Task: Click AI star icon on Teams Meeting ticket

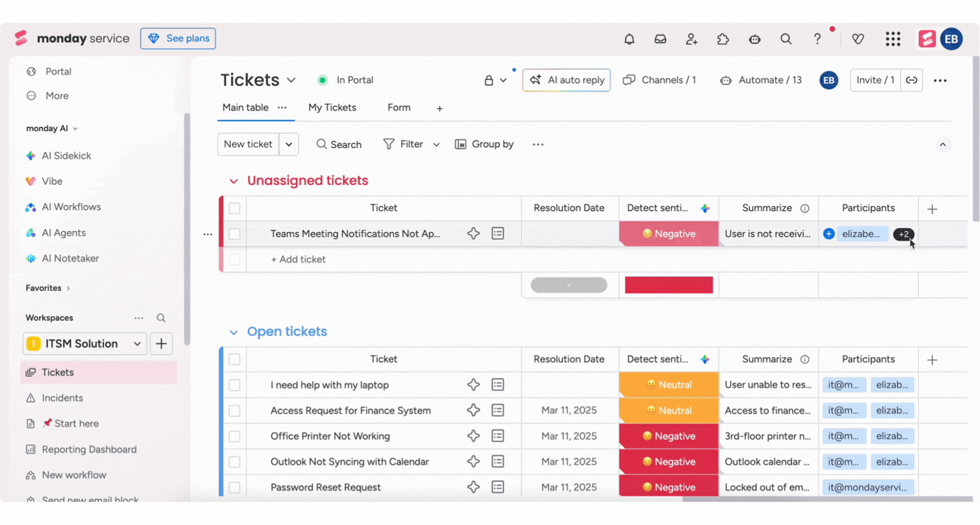Action: pyautogui.click(x=473, y=234)
